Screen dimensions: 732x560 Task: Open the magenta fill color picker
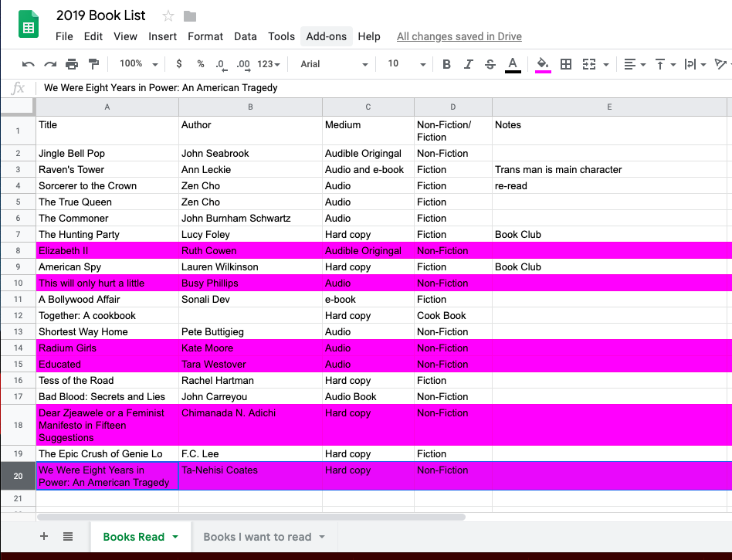click(x=543, y=64)
